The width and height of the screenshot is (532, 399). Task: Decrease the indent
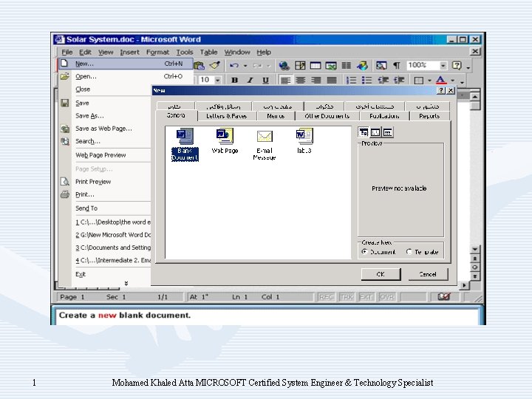pos(383,80)
